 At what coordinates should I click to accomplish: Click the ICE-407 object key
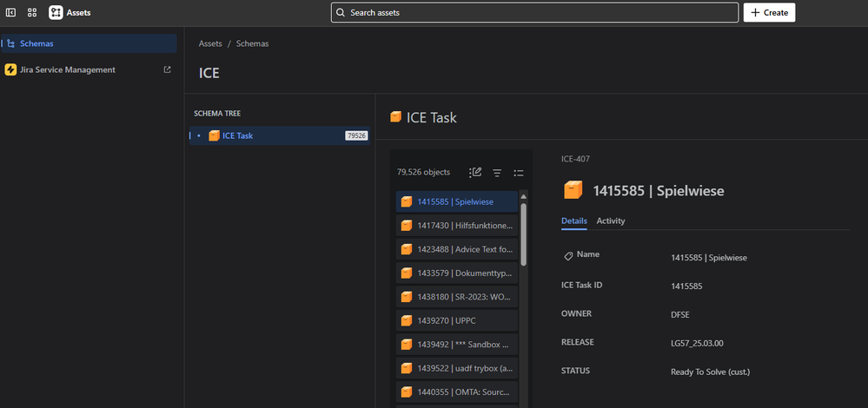575,159
